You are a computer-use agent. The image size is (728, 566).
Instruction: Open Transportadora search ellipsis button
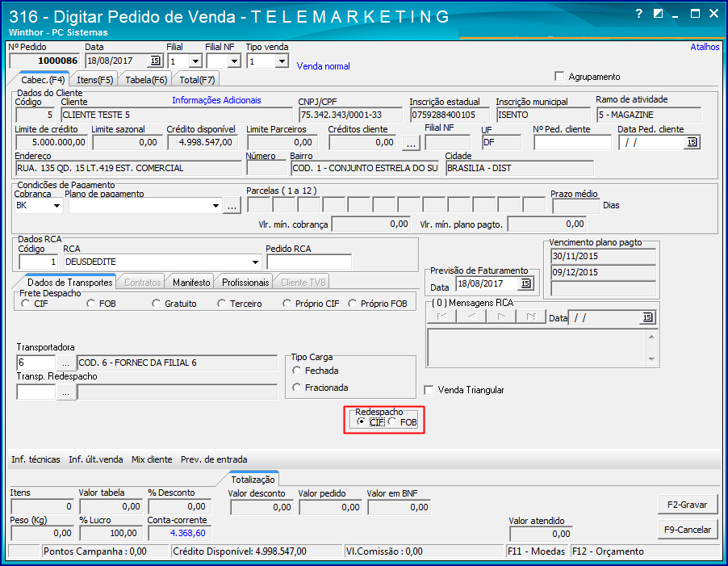(65, 363)
